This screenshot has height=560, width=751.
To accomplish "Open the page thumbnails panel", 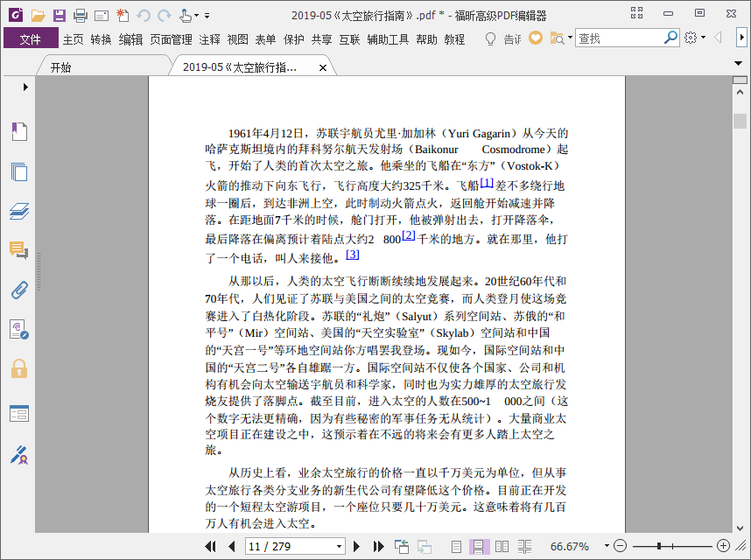I will [x=19, y=171].
